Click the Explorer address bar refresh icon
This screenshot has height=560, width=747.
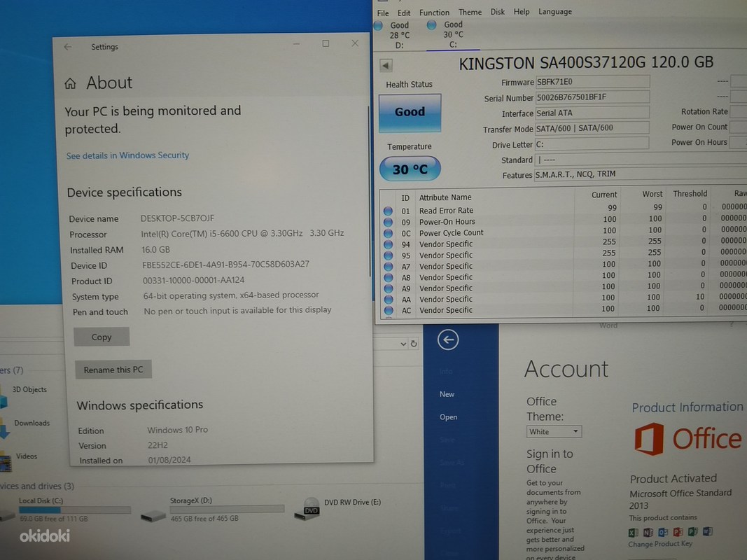[414, 344]
